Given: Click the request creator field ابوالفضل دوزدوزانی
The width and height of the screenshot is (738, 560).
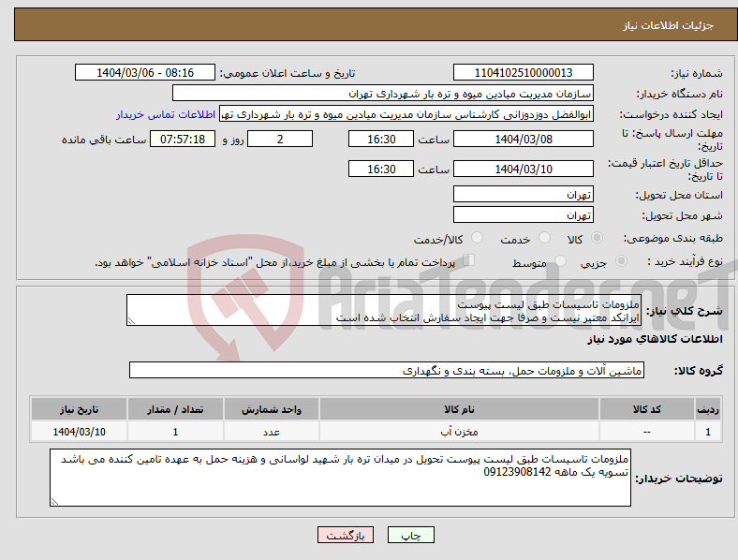Looking at the screenshot, I should 406,114.
